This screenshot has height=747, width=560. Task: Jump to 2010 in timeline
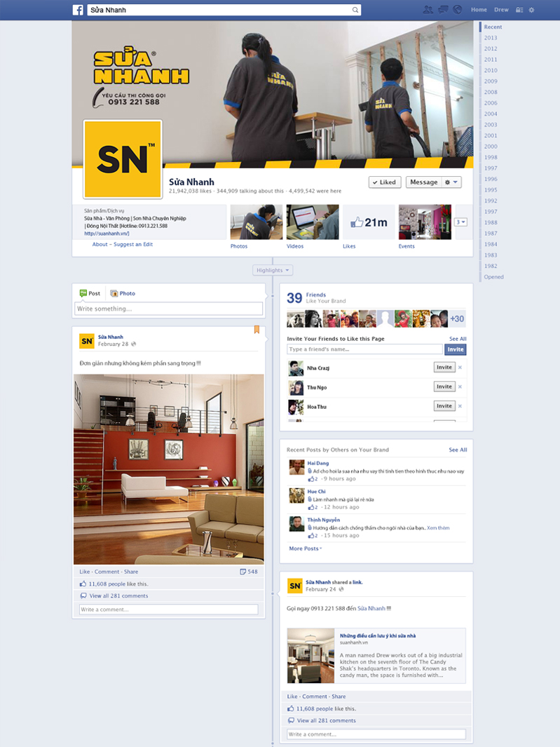click(491, 71)
